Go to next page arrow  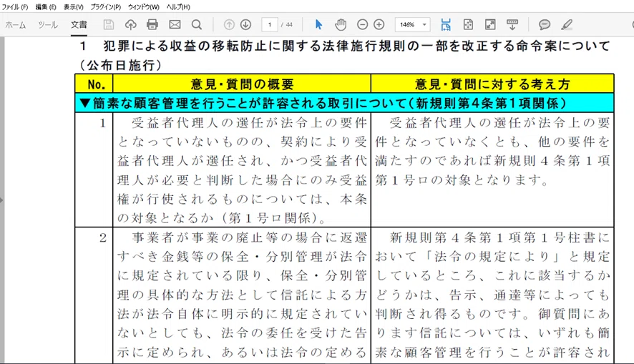(x=246, y=25)
